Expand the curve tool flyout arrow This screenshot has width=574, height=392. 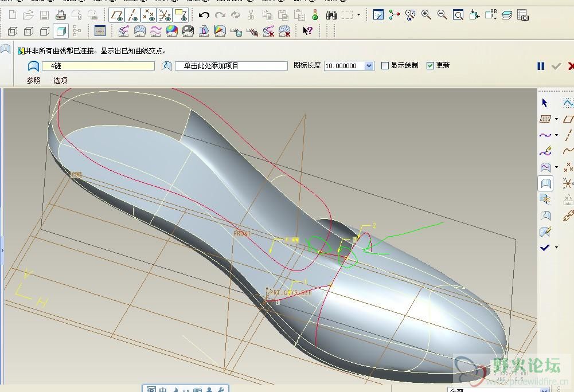pyautogui.click(x=556, y=135)
